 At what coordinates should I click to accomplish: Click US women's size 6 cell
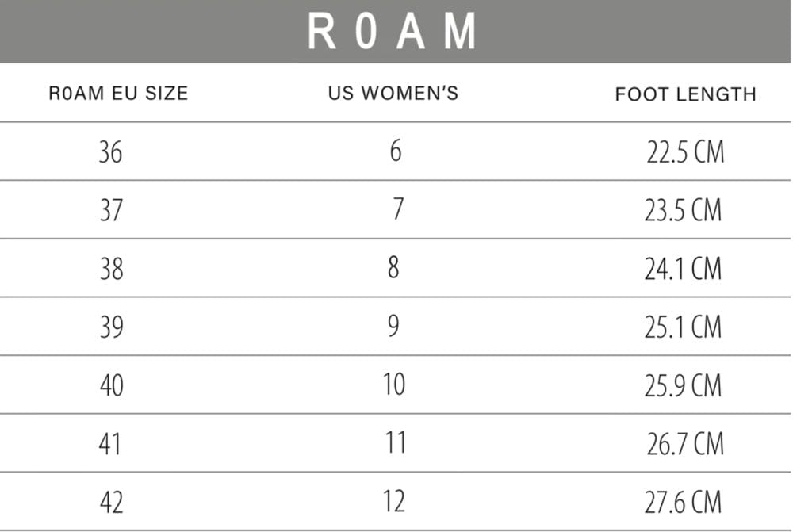click(396, 151)
